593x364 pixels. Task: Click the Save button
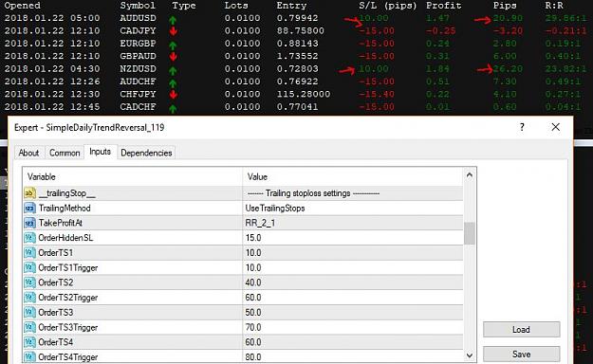point(521,355)
